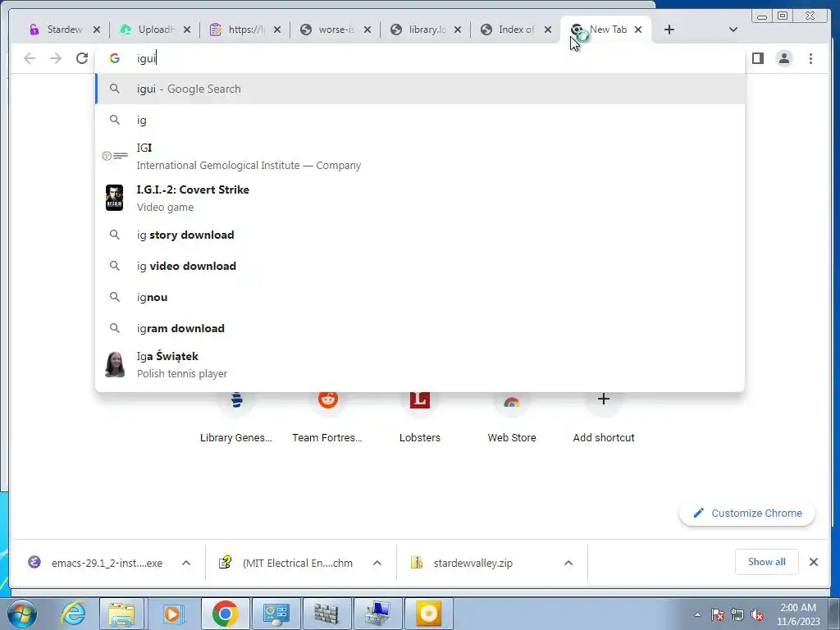Click the muted volume tray icon
This screenshot has height=630, width=840.
757,614
